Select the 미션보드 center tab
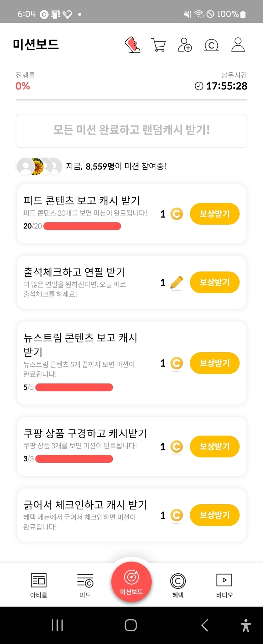This screenshot has height=644, width=263. tap(131, 582)
